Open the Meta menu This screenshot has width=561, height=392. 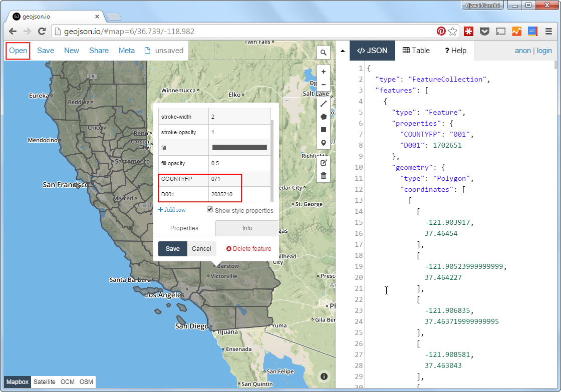point(127,50)
